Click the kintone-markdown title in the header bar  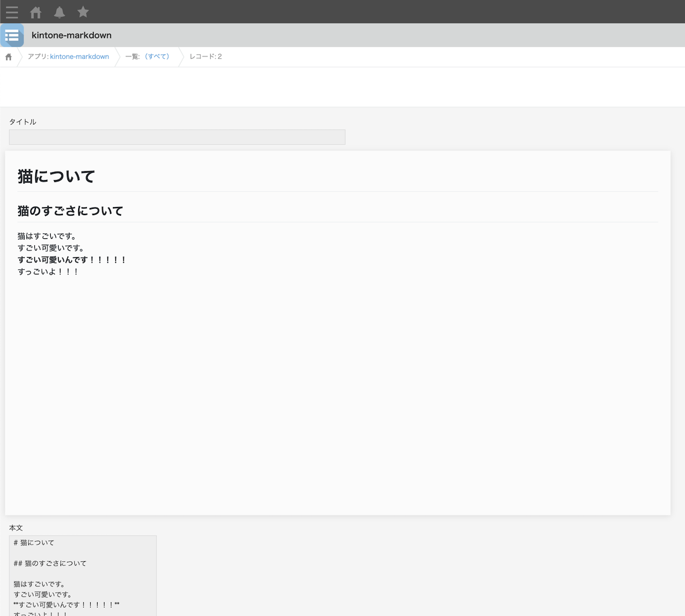tap(70, 35)
